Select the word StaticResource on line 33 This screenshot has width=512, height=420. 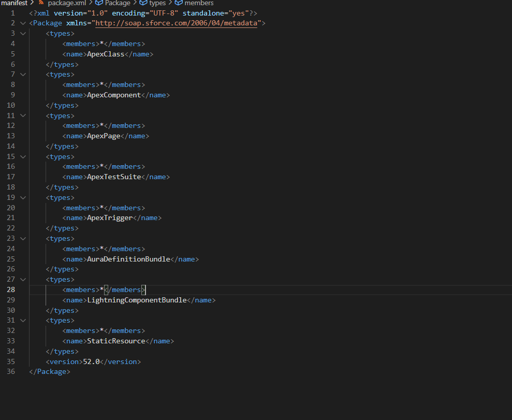116,340
